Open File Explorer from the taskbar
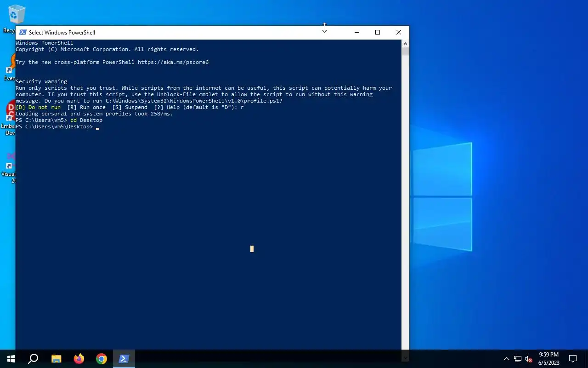This screenshot has height=368, width=588. pos(56,359)
